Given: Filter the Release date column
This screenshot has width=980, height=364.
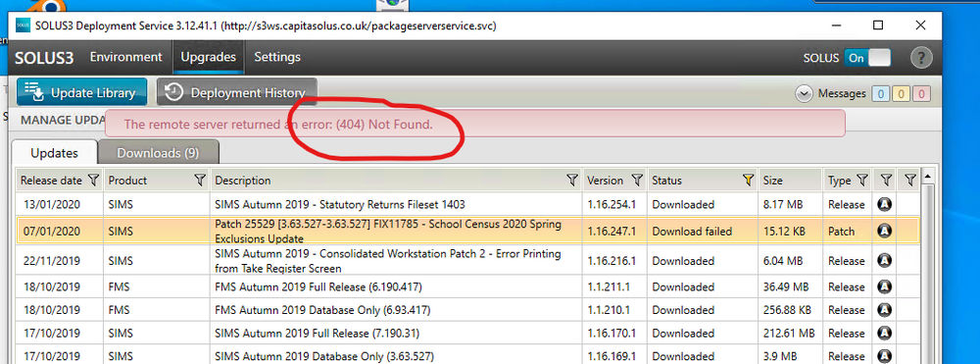Looking at the screenshot, I should (x=93, y=181).
